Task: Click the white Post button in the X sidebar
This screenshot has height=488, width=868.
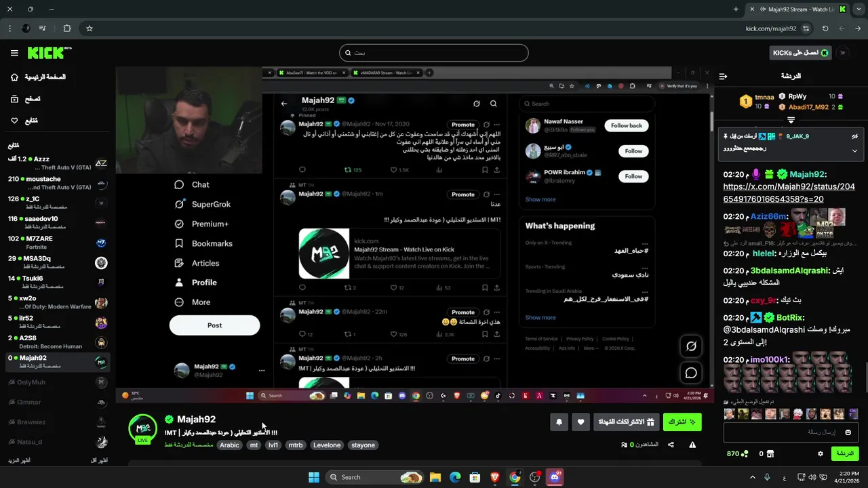Action: (214, 325)
